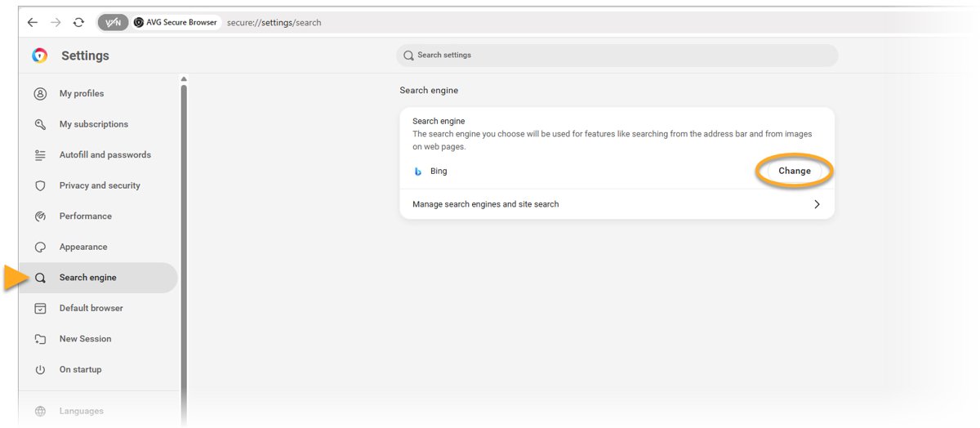The image size is (980, 428).
Task: Click the Search engine magnifier icon in sidebar
Action: coord(40,278)
